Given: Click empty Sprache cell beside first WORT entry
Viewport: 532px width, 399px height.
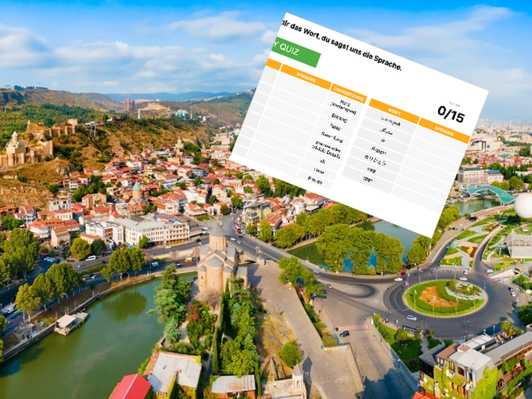Looking at the screenshot, I should click(x=438, y=143).
